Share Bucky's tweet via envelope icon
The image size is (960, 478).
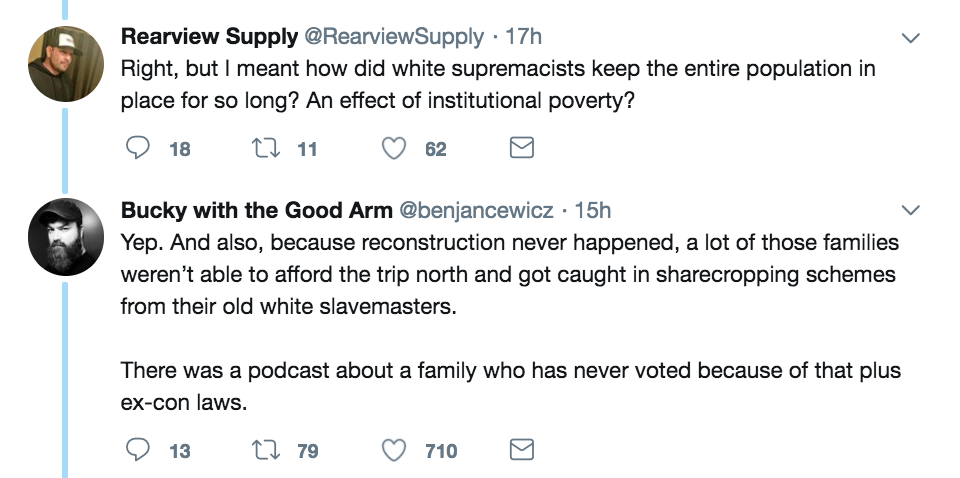[x=522, y=451]
